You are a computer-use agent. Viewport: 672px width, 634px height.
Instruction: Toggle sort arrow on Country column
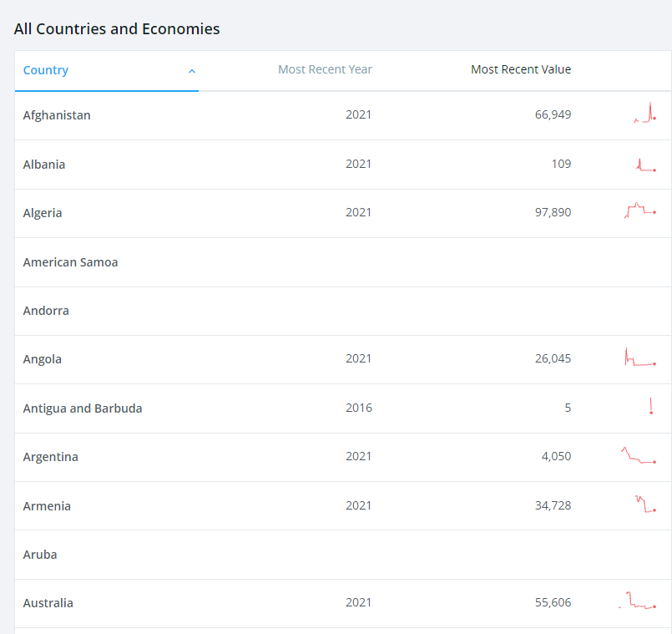[192, 71]
